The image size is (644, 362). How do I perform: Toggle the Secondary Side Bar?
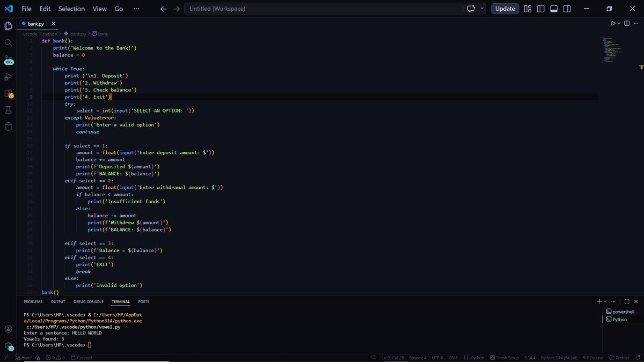tap(567, 9)
